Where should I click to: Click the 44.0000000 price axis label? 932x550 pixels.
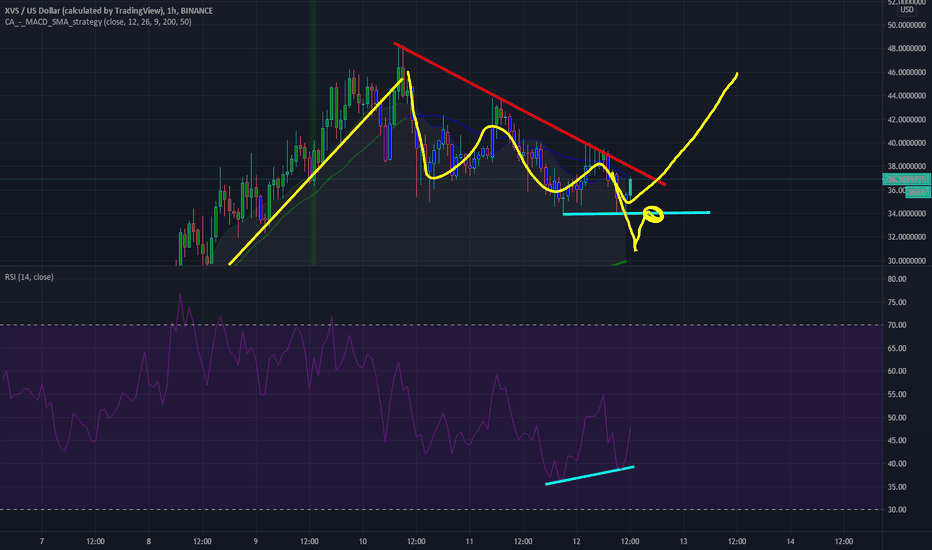[906, 96]
